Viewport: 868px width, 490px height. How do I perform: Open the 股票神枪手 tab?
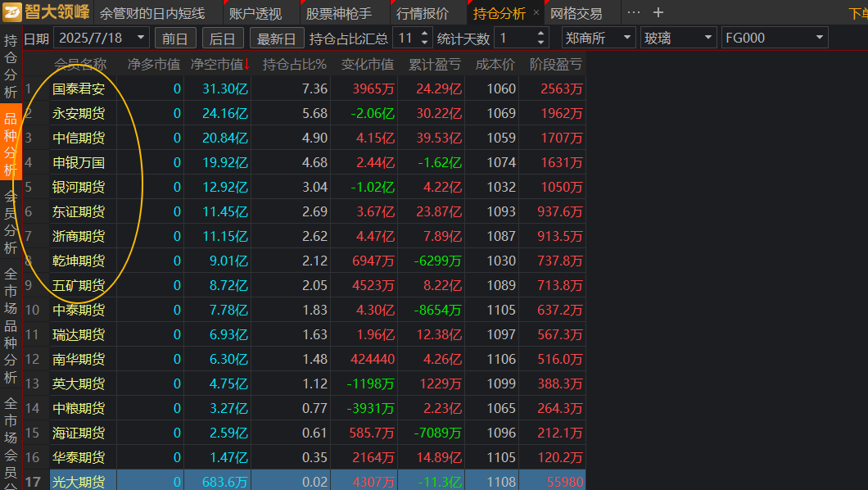pyautogui.click(x=339, y=13)
